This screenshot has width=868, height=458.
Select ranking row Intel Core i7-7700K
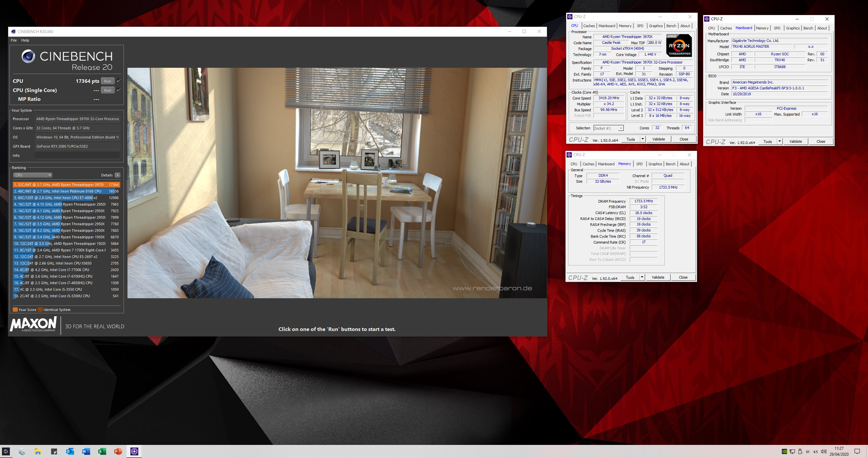67,270
